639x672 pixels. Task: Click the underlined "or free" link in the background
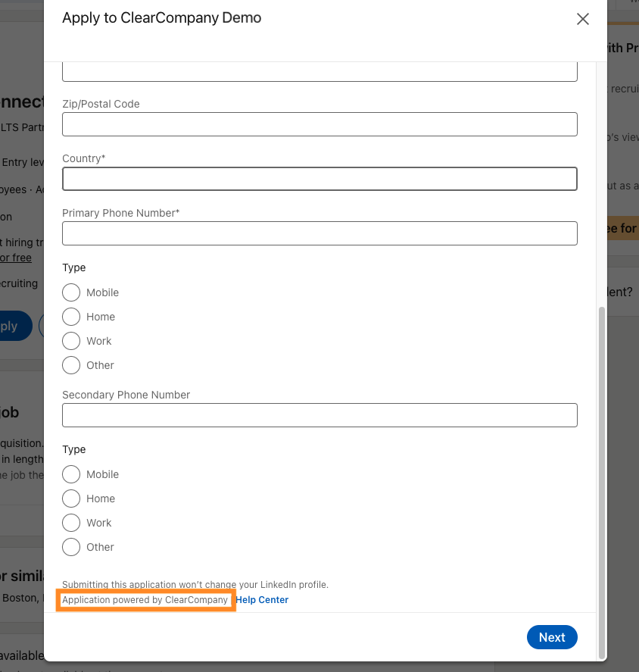(x=16, y=258)
